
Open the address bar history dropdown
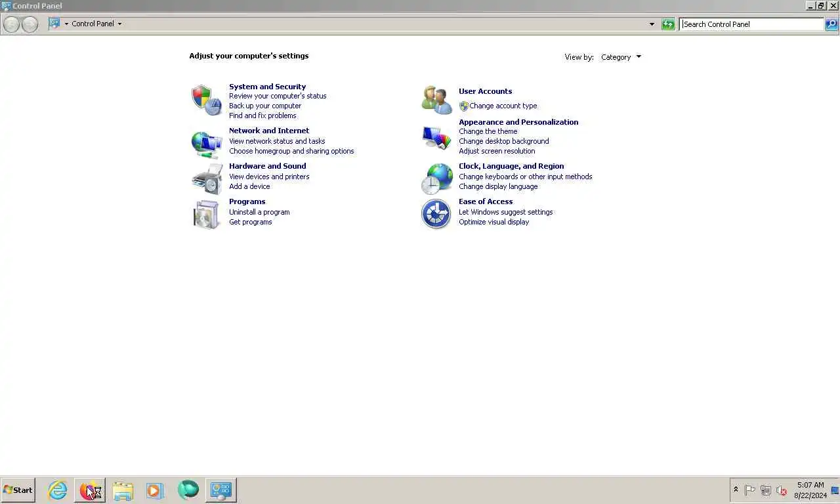652,24
